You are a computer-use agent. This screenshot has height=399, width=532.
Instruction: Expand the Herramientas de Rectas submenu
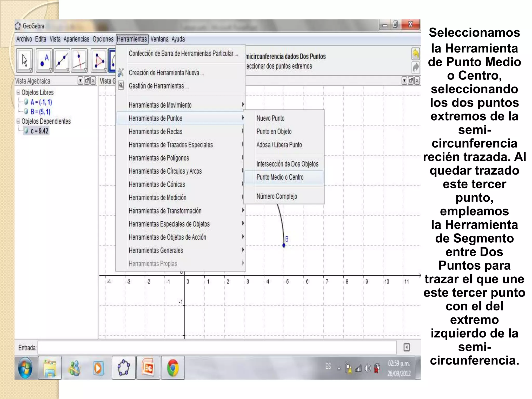coord(155,131)
